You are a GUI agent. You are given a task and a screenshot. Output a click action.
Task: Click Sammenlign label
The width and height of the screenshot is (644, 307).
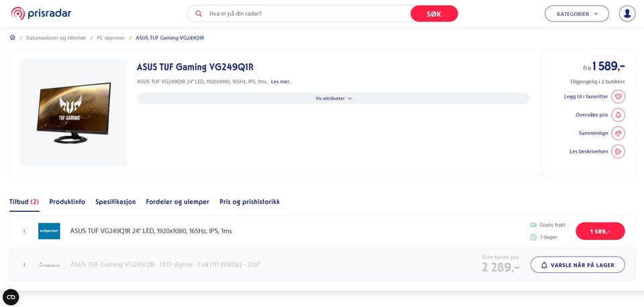point(594,133)
